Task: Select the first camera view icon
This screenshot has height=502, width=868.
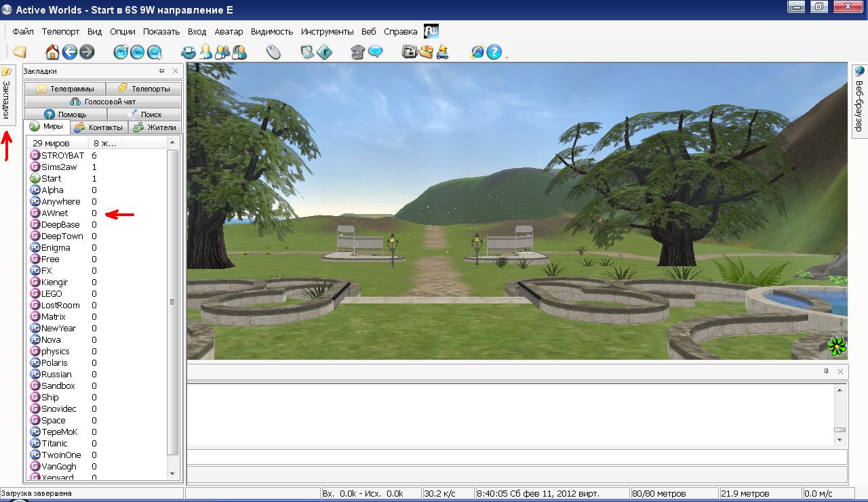Action: [x=189, y=51]
